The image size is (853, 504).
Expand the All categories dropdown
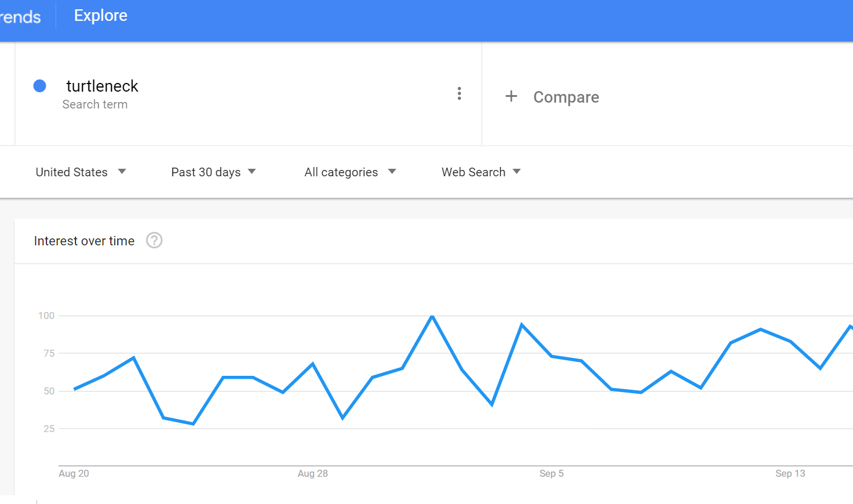tap(350, 172)
